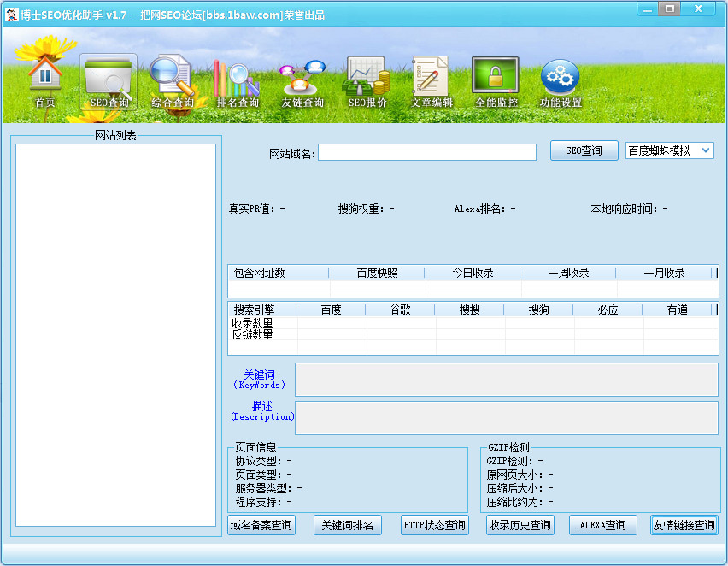
Task: Click the Alexa排名 label
Action: coord(480,209)
